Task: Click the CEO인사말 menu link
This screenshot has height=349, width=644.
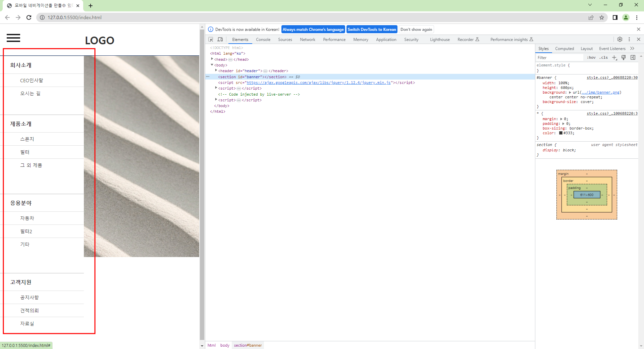Action: [32, 81]
